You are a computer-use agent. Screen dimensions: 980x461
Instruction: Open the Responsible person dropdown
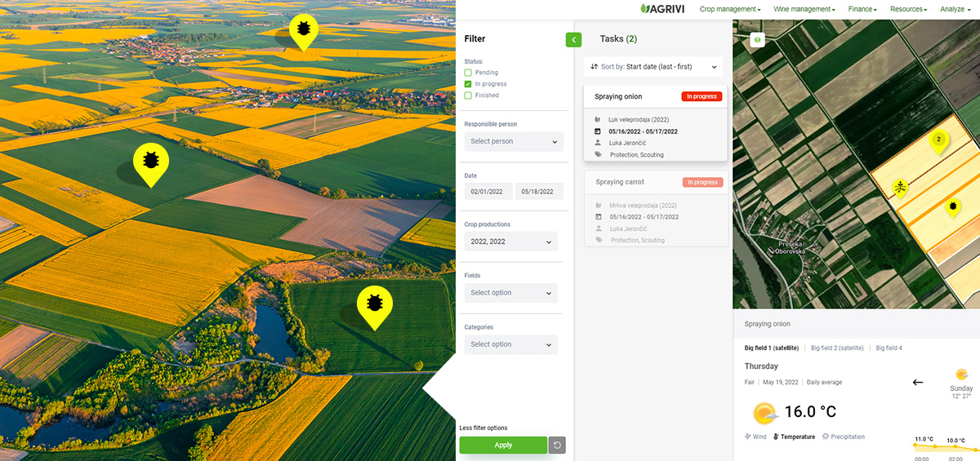(511, 141)
